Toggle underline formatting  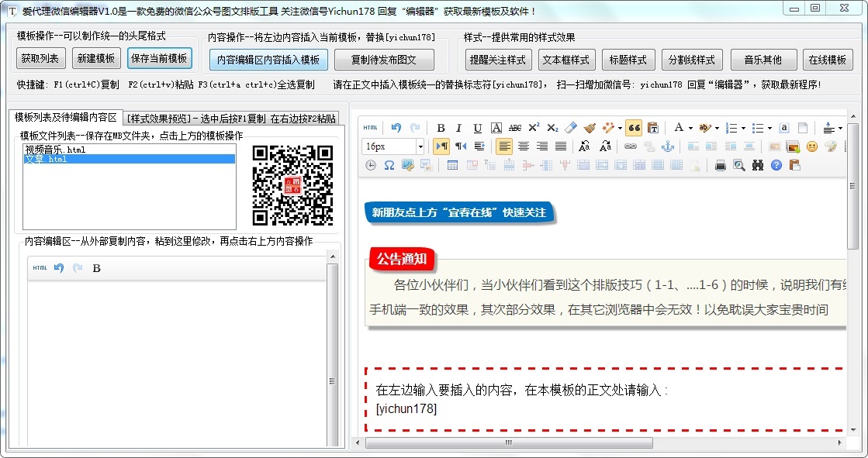[476, 127]
